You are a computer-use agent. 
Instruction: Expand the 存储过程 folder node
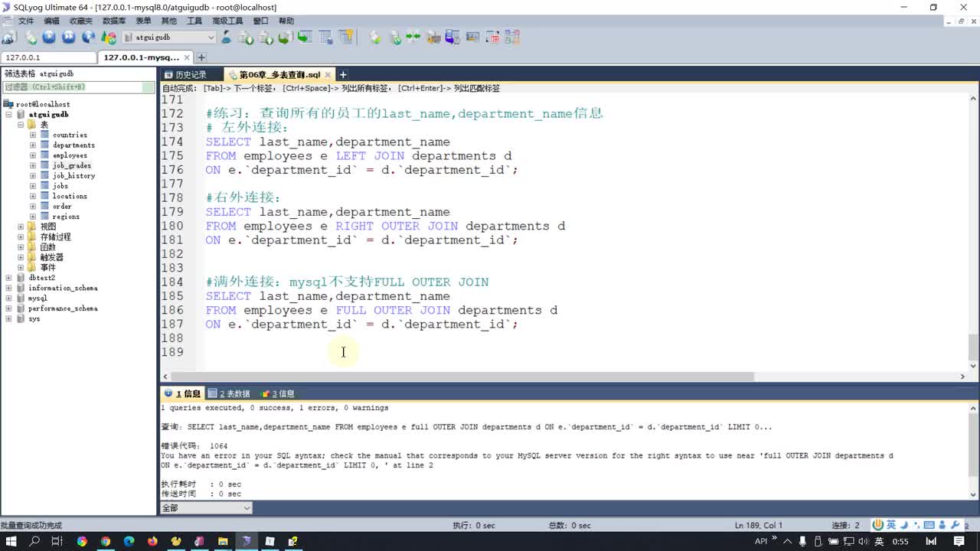(x=21, y=237)
